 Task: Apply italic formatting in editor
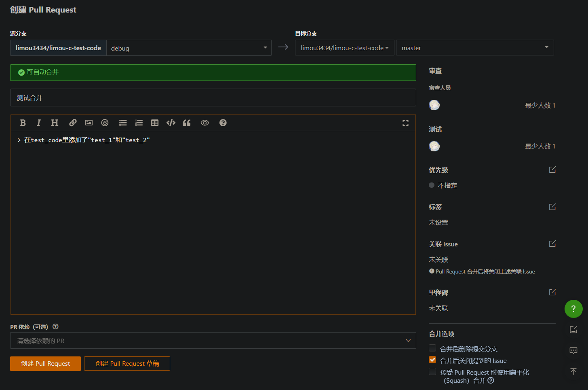click(39, 123)
